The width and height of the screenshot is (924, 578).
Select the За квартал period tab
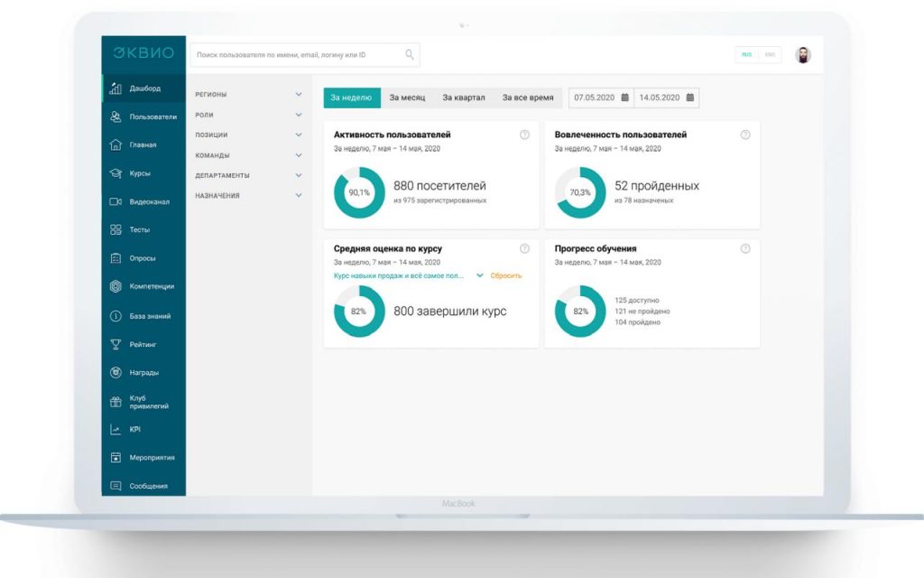click(464, 98)
